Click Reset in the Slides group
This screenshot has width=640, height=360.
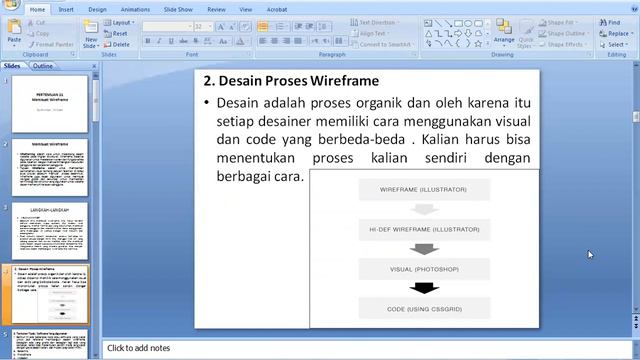tap(116, 33)
